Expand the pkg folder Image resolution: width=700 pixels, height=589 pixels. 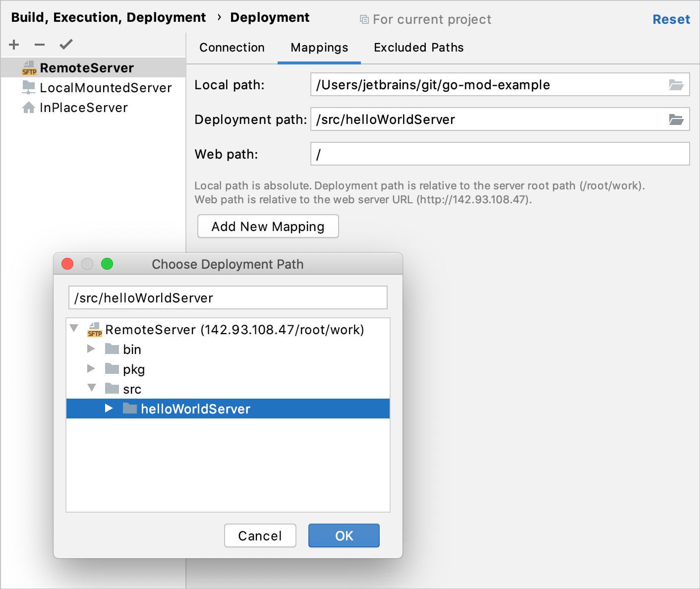click(x=91, y=368)
